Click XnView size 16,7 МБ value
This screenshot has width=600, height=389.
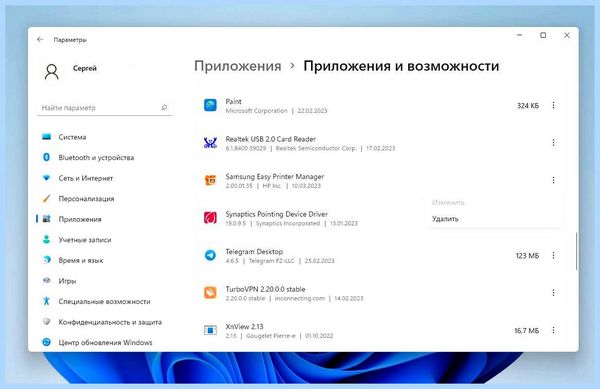(527, 330)
